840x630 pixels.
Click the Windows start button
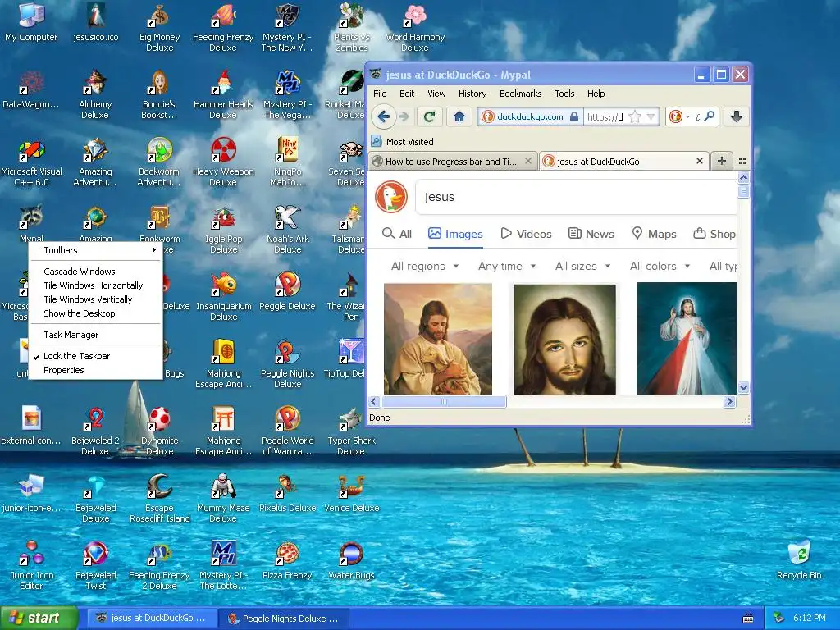[x=39, y=619]
